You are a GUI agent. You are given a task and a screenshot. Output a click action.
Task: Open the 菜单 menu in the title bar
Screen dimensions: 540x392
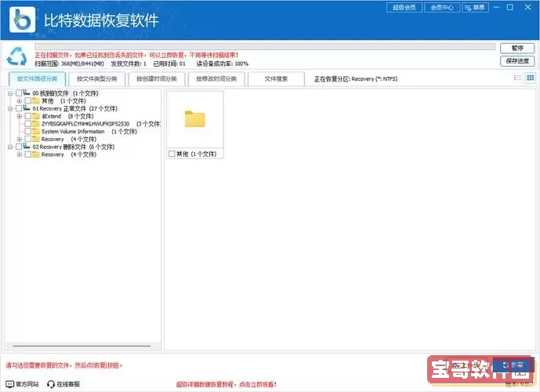[475, 7]
